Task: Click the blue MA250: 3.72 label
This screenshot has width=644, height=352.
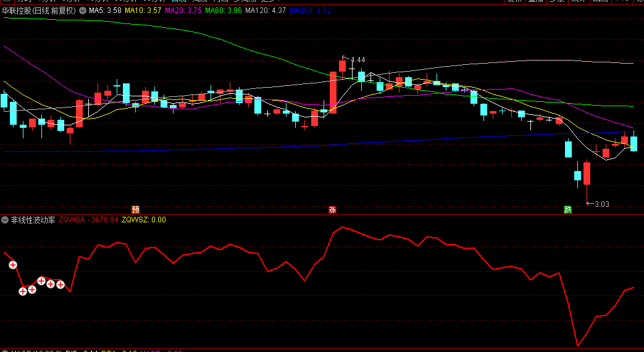Action: (x=310, y=10)
